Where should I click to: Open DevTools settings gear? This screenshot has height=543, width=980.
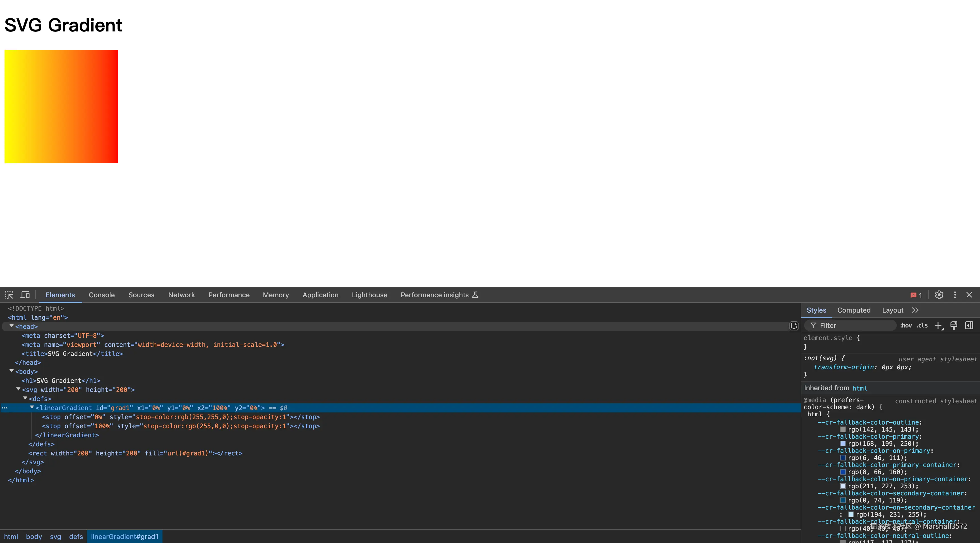coord(939,295)
